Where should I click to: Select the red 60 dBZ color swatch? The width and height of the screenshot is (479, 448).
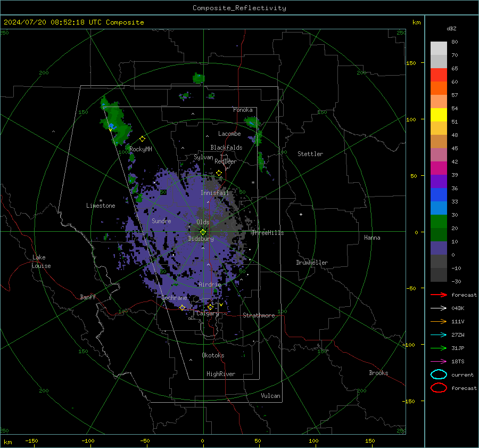(439, 75)
